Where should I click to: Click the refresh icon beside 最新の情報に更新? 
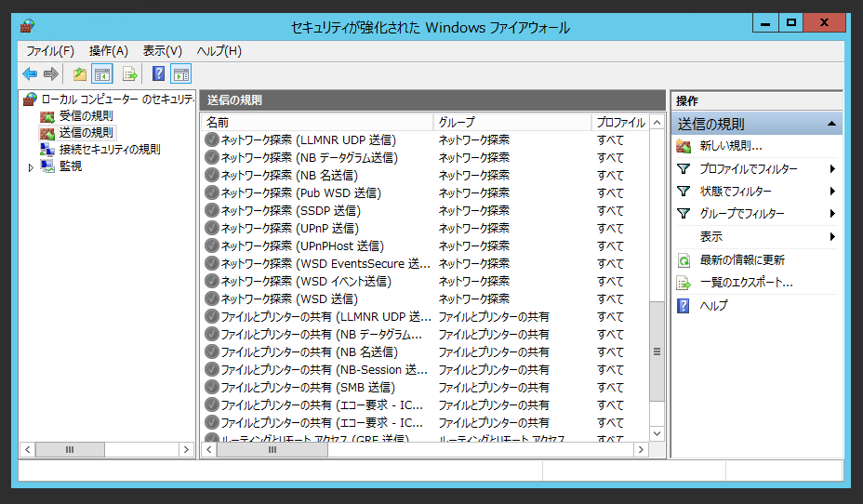coord(684,260)
